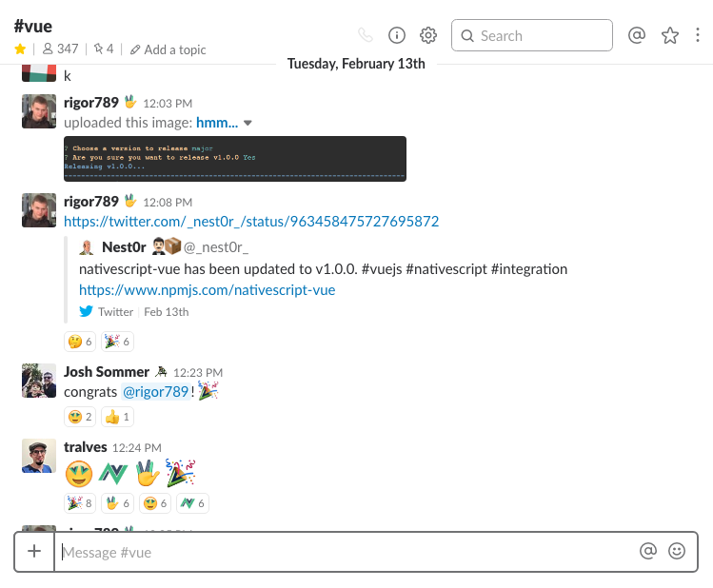
Task: Click the Search input field
Action: [531, 35]
